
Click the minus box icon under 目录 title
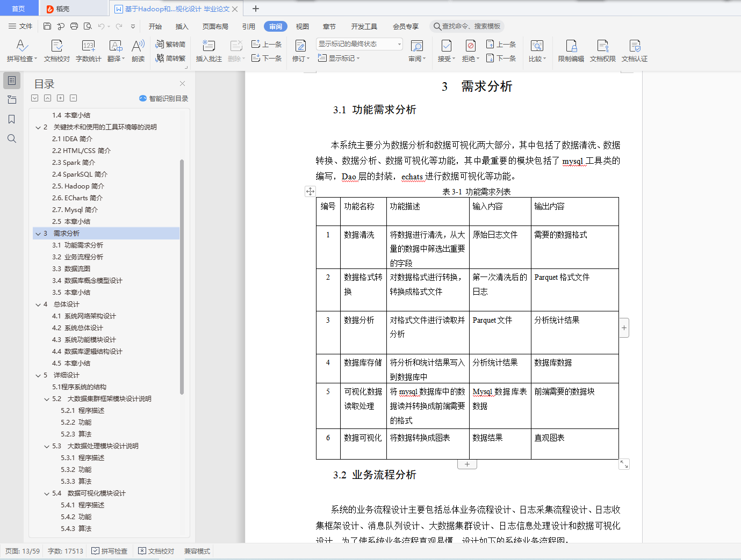74,98
